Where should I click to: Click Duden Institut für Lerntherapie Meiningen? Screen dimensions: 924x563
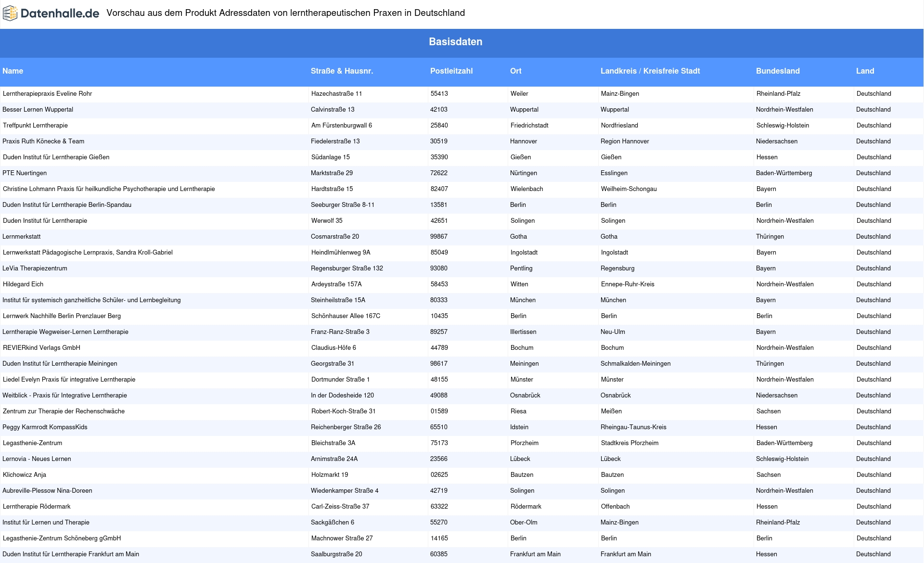point(60,364)
